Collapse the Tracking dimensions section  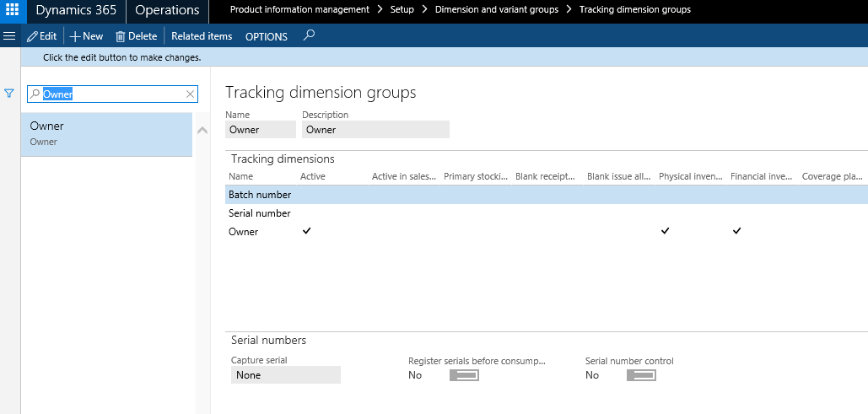[x=283, y=159]
